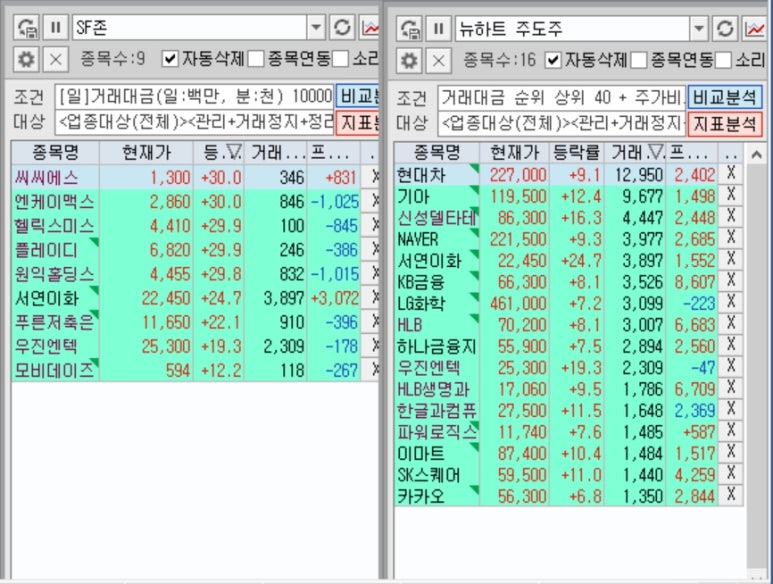Remove 한글과컴퓨 row with its X
The image size is (773, 584).
[x=731, y=409]
